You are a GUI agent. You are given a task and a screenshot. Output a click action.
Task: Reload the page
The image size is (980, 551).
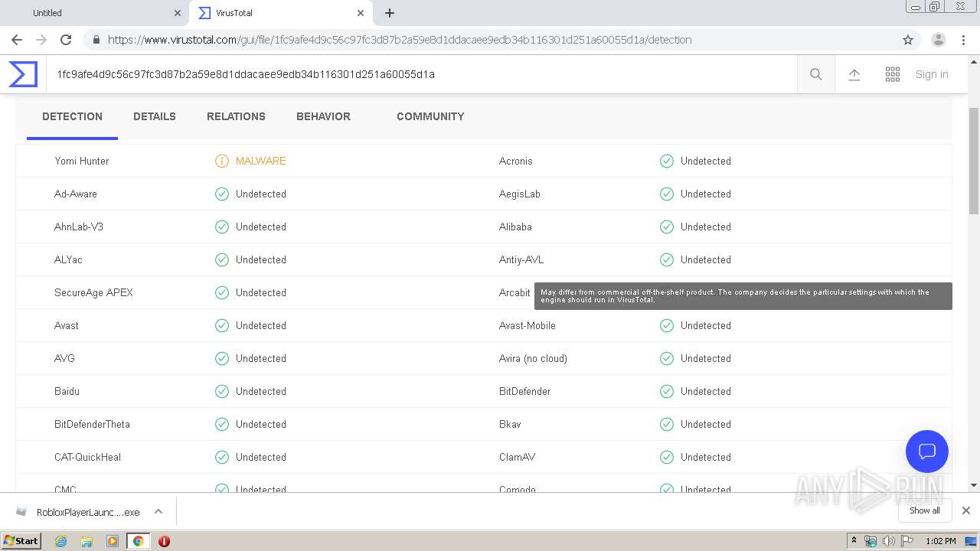66,40
